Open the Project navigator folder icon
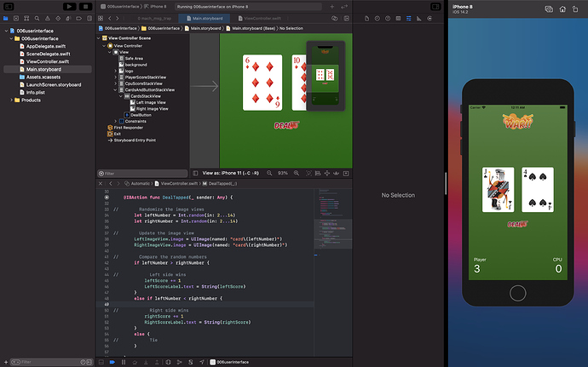The width and height of the screenshot is (588, 367). pos(6,18)
